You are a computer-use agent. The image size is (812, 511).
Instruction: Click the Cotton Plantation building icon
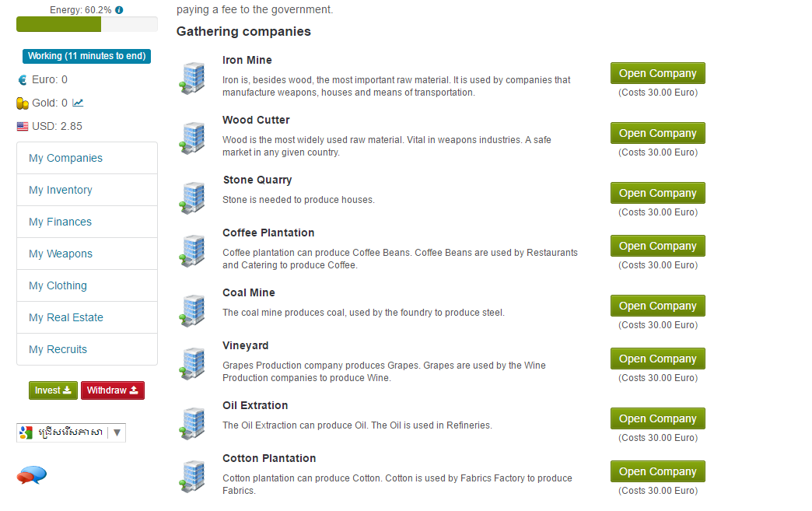tap(191, 476)
